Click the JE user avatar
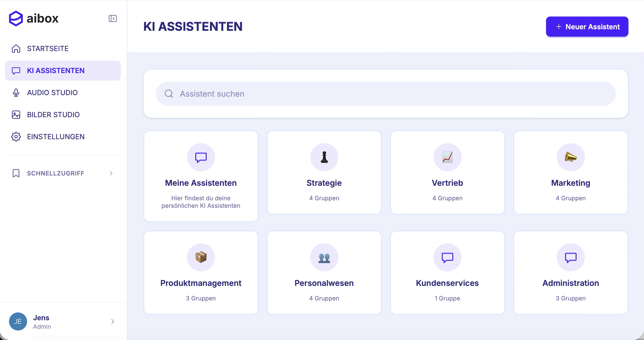The height and width of the screenshot is (340, 644). (18, 321)
